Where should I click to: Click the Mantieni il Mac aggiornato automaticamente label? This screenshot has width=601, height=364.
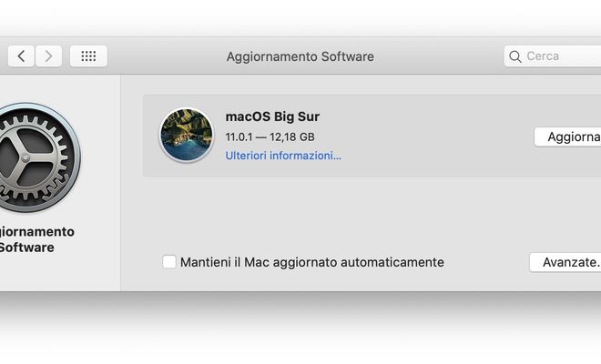pyautogui.click(x=312, y=262)
